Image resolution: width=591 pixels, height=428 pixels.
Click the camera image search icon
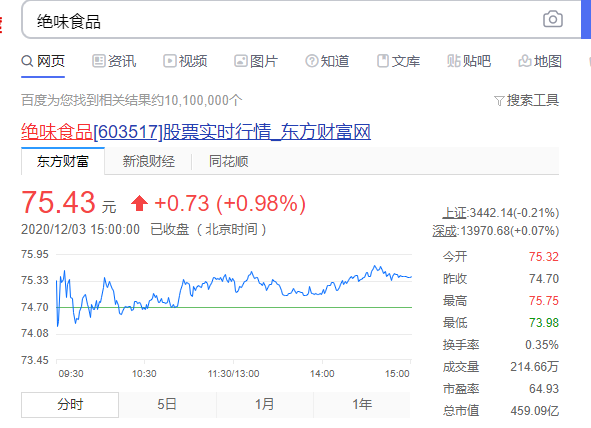pos(553,19)
